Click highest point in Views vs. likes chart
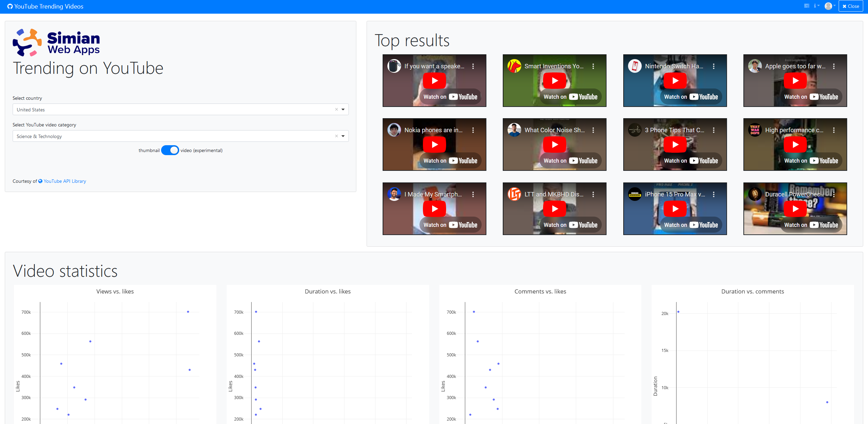 (x=188, y=312)
